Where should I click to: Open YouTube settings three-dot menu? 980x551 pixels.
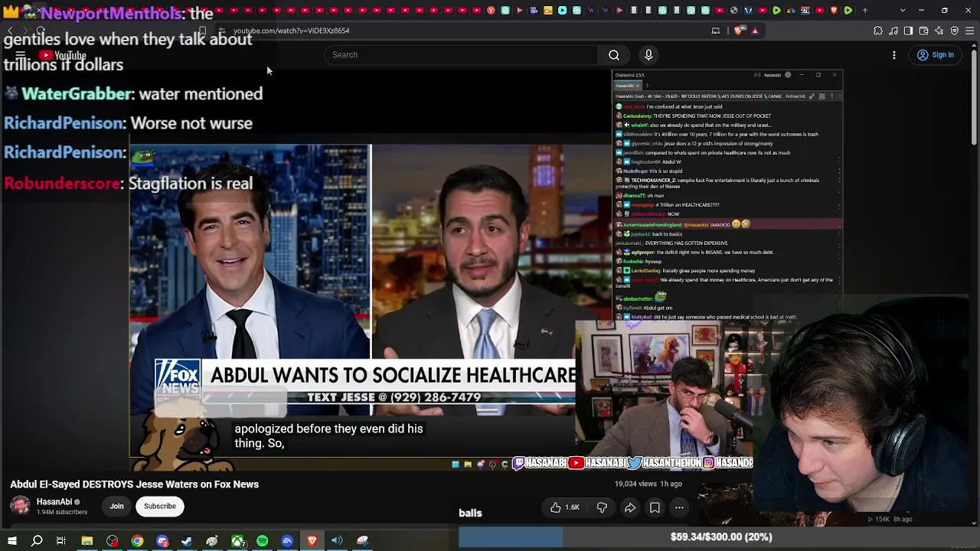(894, 55)
